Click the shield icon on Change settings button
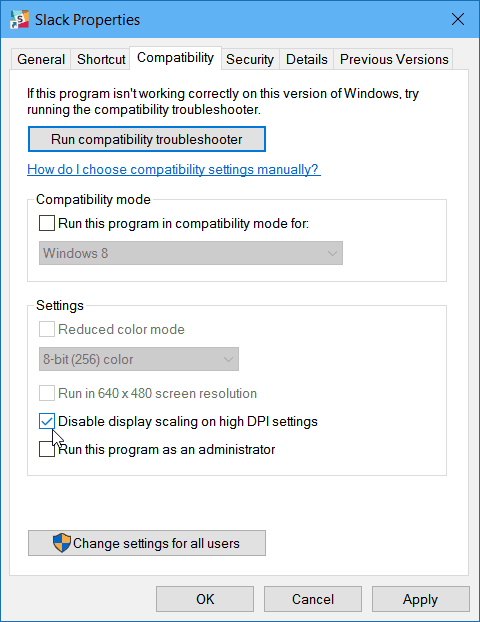Image resolution: width=480 pixels, height=622 pixels. [x=61, y=543]
